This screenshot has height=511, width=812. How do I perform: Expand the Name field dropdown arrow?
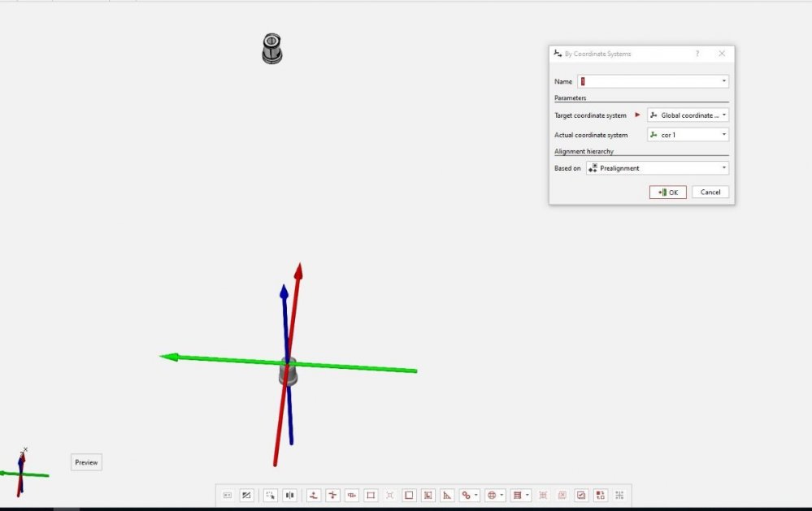[723, 81]
